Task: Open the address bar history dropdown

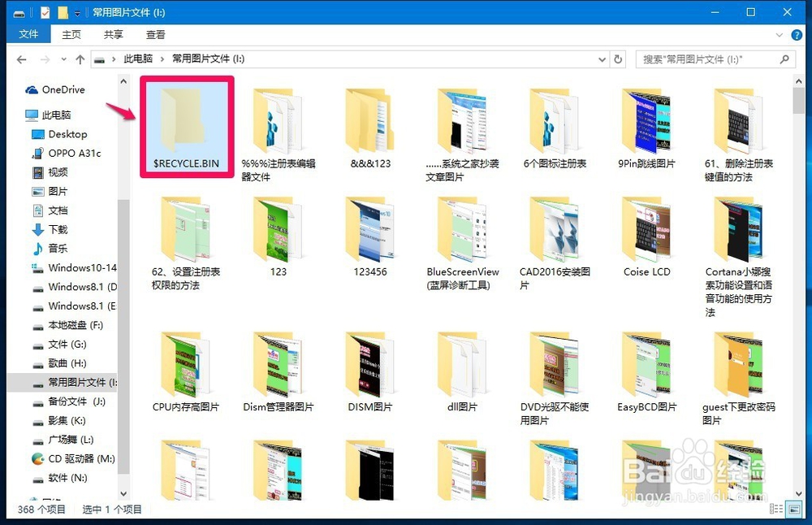Action: coord(602,59)
